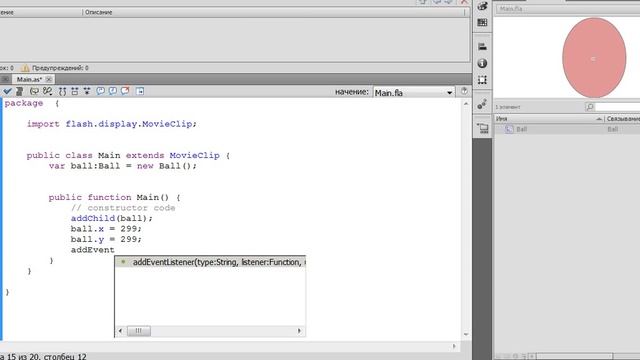Viewport: 640px width, 360px height.
Task: Apply a line comment
Action: [113, 91]
